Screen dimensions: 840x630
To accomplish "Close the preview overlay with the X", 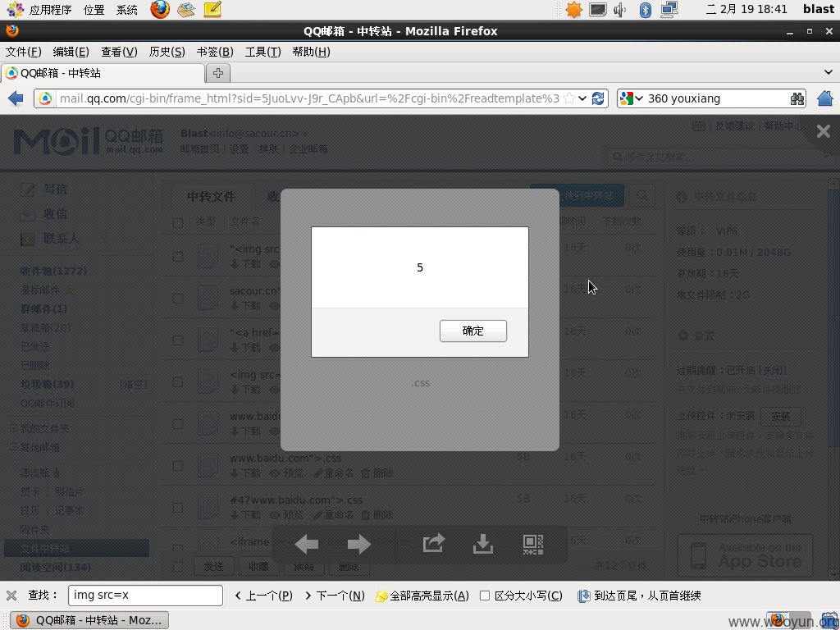I will click(824, 131).
